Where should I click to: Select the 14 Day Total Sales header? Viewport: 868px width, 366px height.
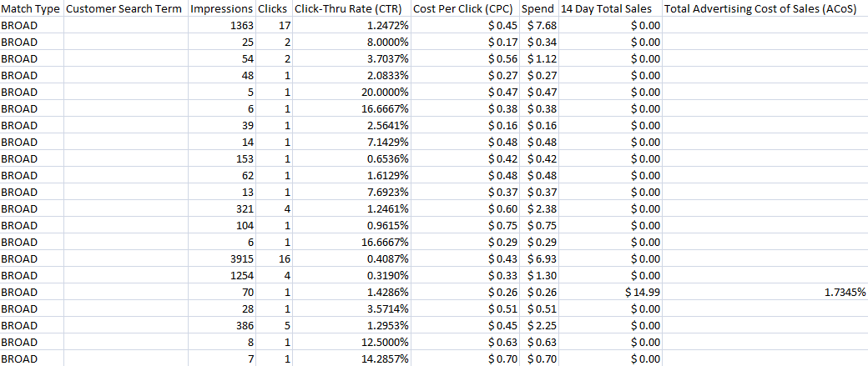point(609,9)
